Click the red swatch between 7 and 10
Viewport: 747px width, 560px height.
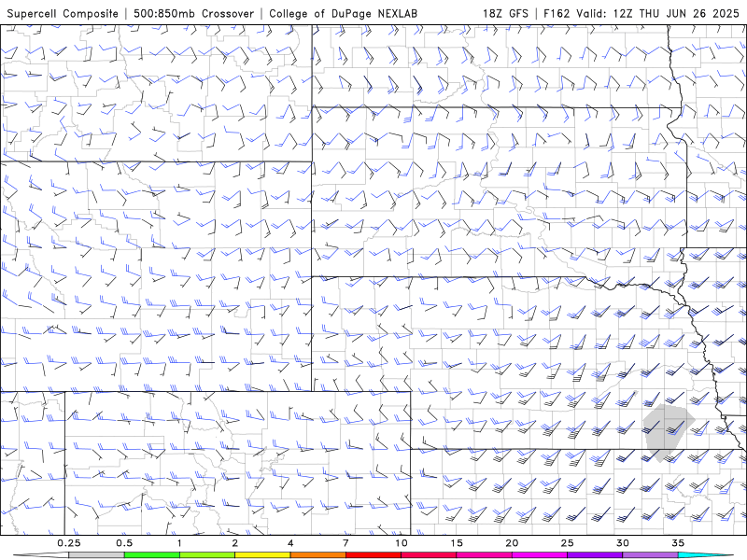tap(373, 555)
